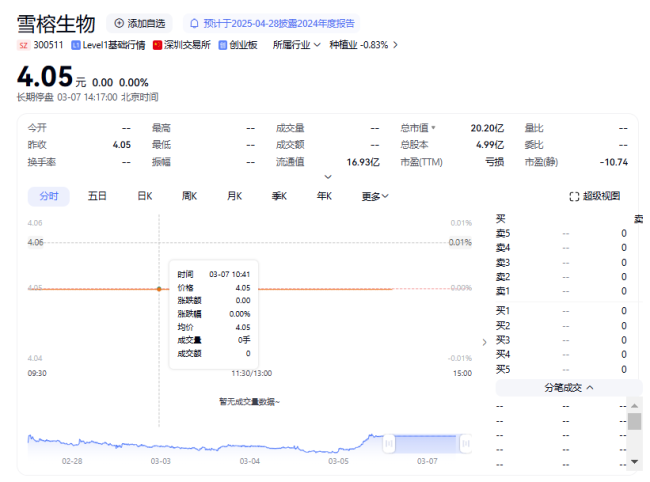This screenshot has width=650, height=482.
Task: Click the 4.99亿 总股本 value
Action: [x=490, y=145]
